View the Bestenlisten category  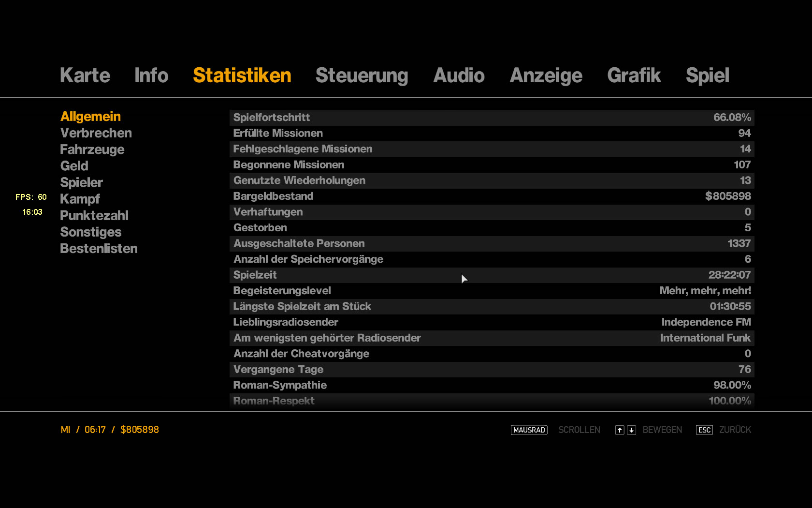pyautogui.click(x=99, y=249)
